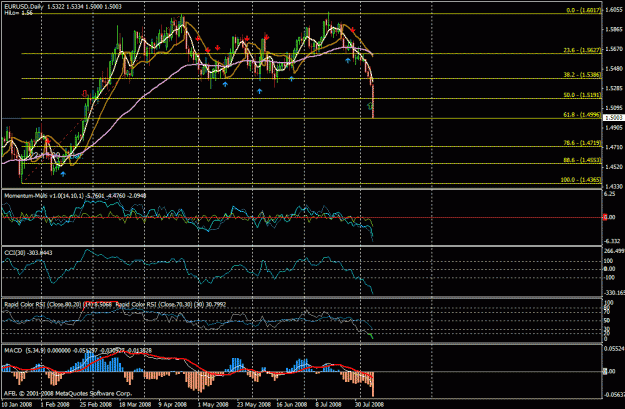Click the 16 Jun 2008 date label
Screen dimensions: 625x409
pos(292,404)
